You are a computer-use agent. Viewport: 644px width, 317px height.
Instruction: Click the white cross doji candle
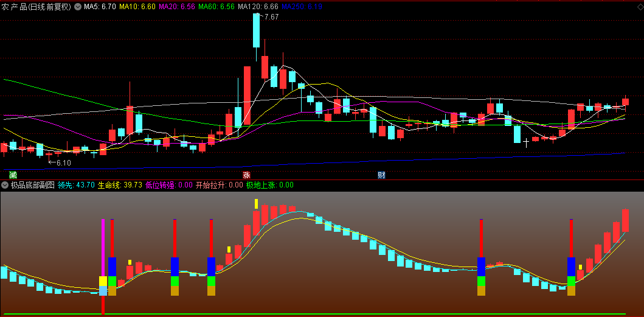point(526,142)
